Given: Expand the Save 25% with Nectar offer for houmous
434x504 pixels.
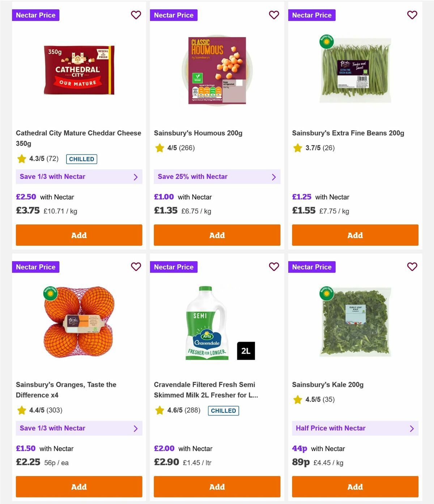Looking at the screenshot, I should 217,177.
